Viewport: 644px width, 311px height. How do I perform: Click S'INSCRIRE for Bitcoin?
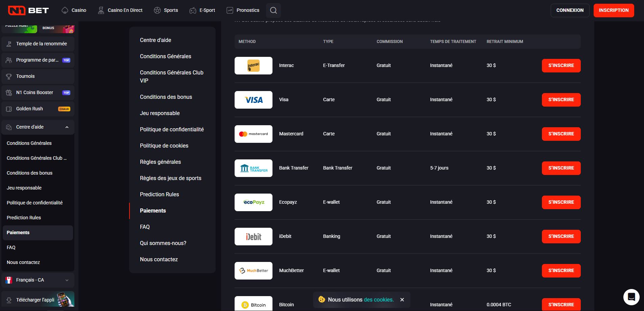561,305
